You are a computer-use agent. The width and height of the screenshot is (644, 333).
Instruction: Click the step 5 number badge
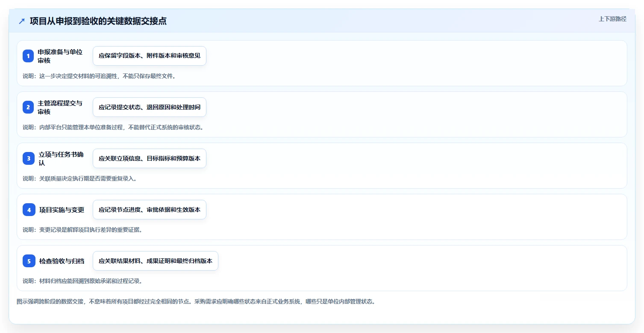pos(29,261)
